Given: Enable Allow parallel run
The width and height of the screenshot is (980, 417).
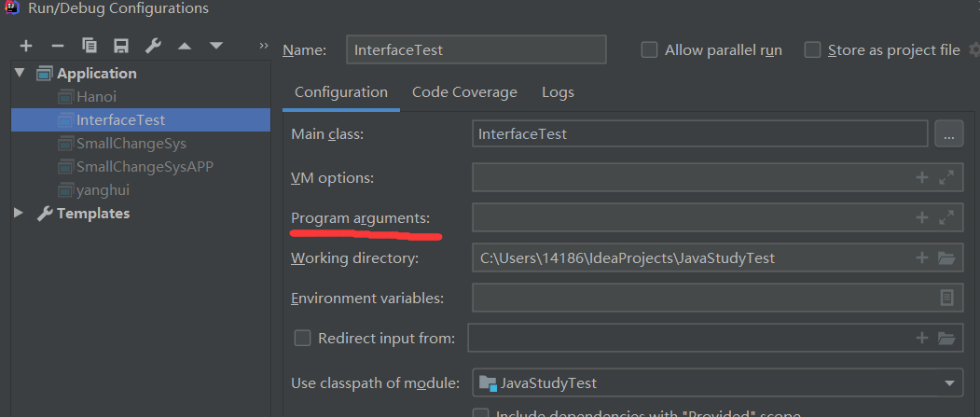Looking at the screenshot, I should click(x=650, y=50).
